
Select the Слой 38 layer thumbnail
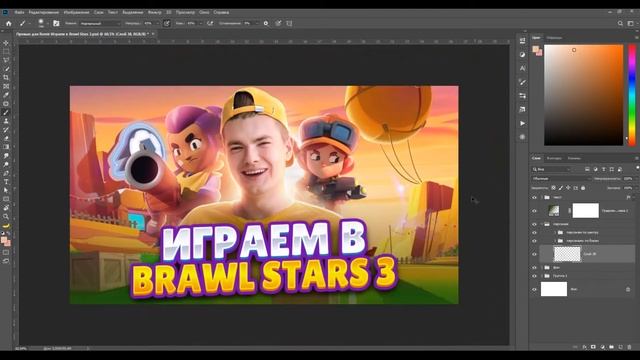pyautogui.click(x=567, y=254)
